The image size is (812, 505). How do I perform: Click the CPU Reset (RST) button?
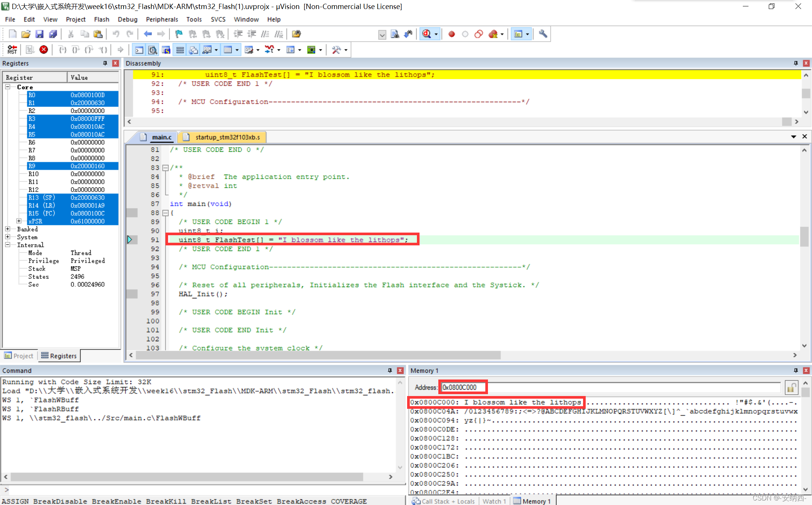click(x=12, y=50)
